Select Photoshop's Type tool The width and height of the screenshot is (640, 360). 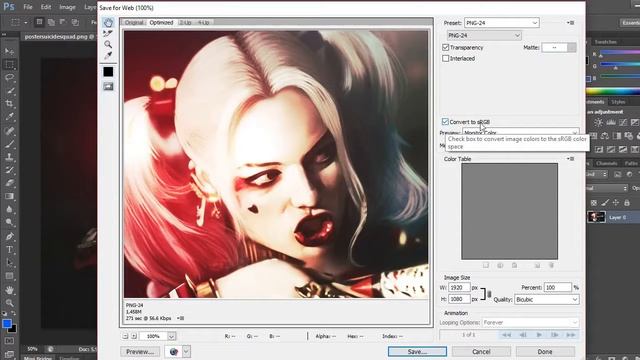coord(9,249)
